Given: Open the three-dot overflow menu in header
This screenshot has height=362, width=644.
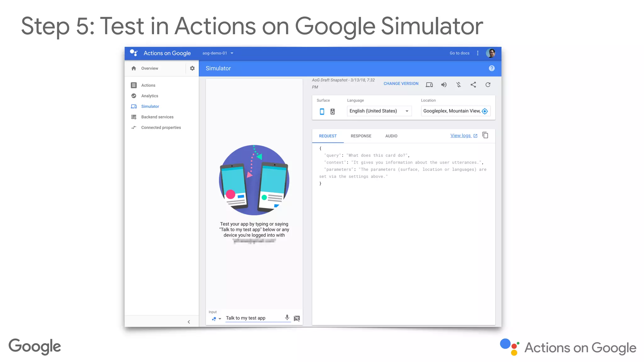Looking at the screenshot, I should [x=478, y=53].
